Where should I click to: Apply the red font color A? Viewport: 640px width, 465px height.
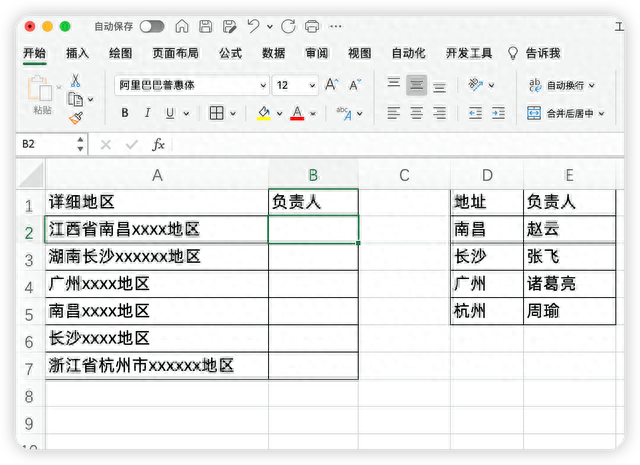point(297,113)
